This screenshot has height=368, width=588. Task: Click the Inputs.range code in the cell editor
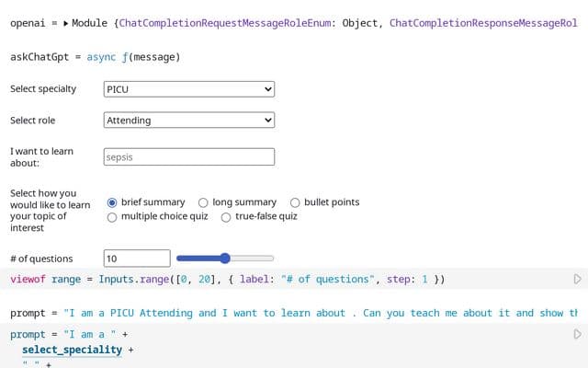click(134, 280)
